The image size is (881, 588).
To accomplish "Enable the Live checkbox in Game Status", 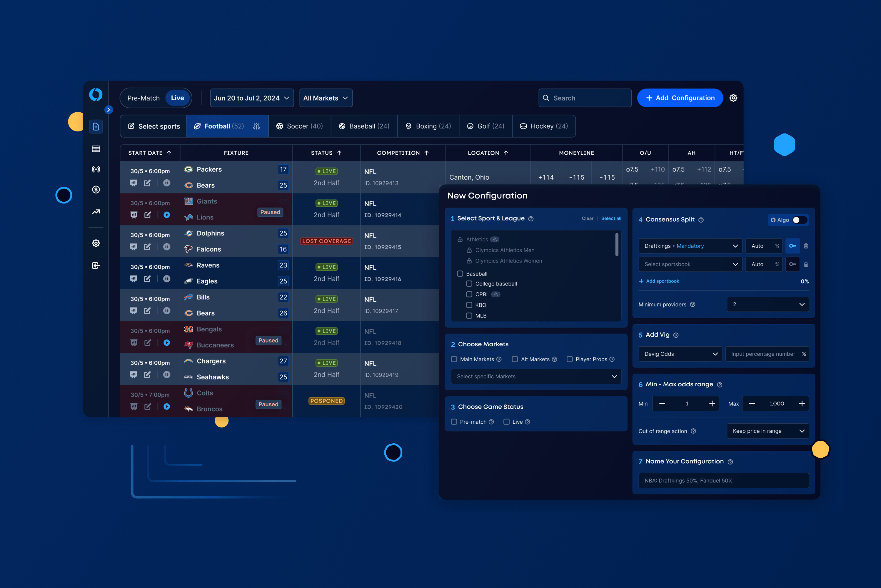I will (505, 421).
